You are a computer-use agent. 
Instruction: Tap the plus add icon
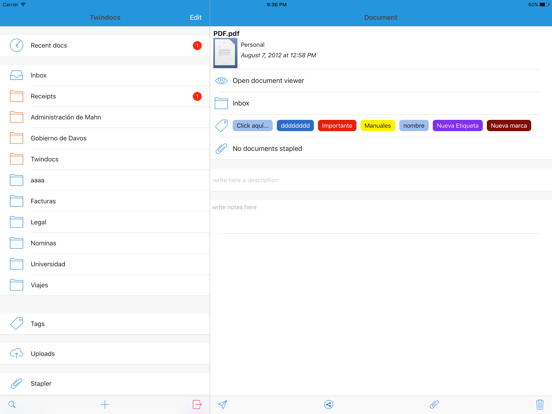[x=105, y=404]
